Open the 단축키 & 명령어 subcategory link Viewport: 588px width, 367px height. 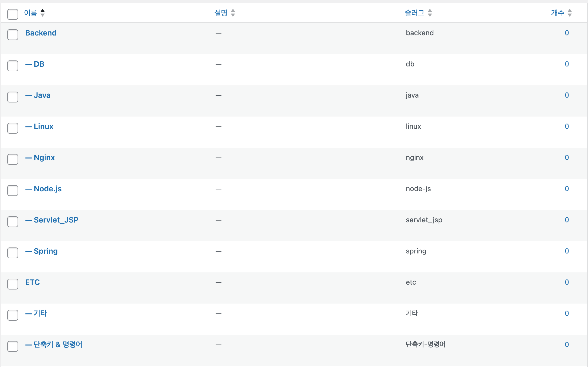click(54, 345)
